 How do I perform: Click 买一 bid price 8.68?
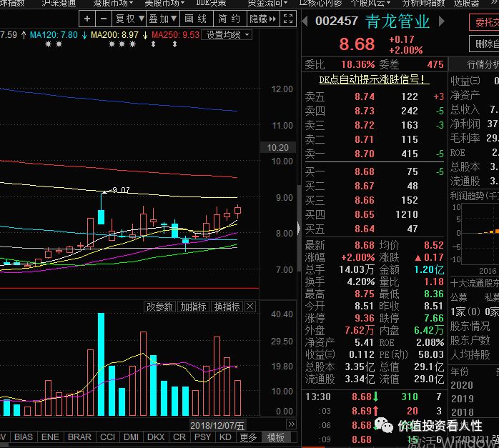click(x=365, y=171)
